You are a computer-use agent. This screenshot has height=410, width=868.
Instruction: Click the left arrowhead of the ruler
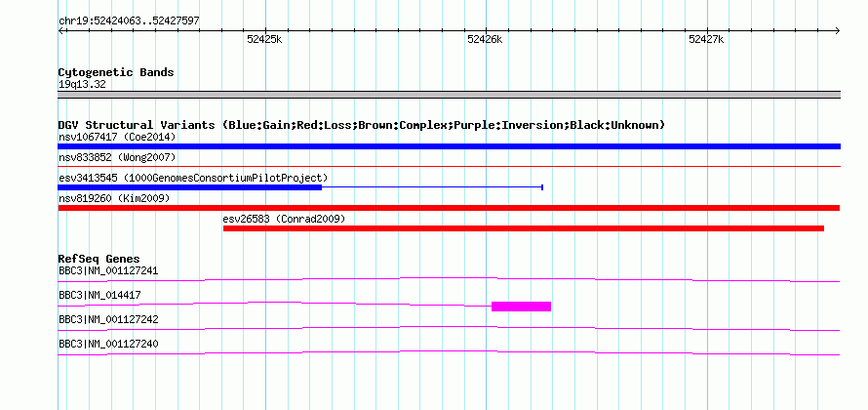click(60, 30)
